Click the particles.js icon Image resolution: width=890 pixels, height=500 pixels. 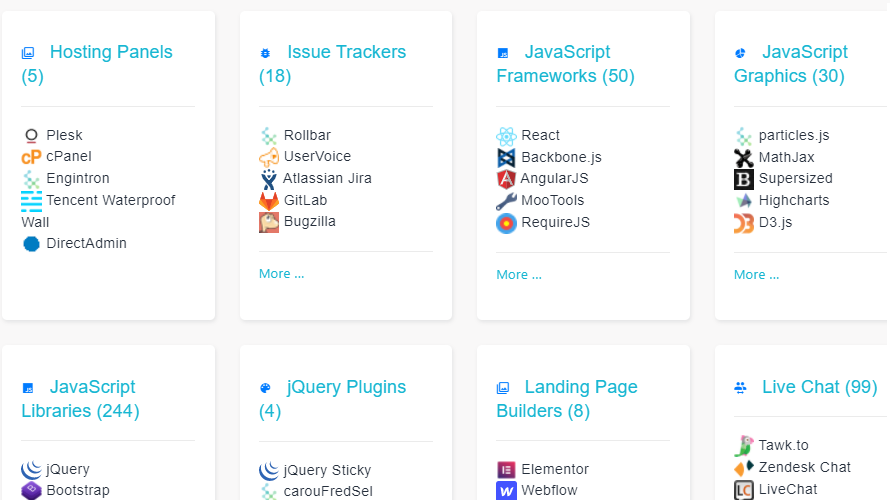pos(744,136)
